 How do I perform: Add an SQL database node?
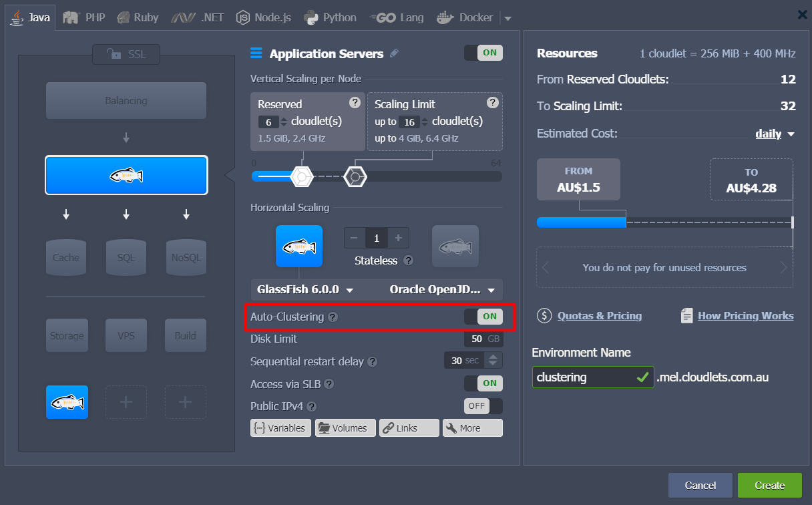[x=126, y=258]
